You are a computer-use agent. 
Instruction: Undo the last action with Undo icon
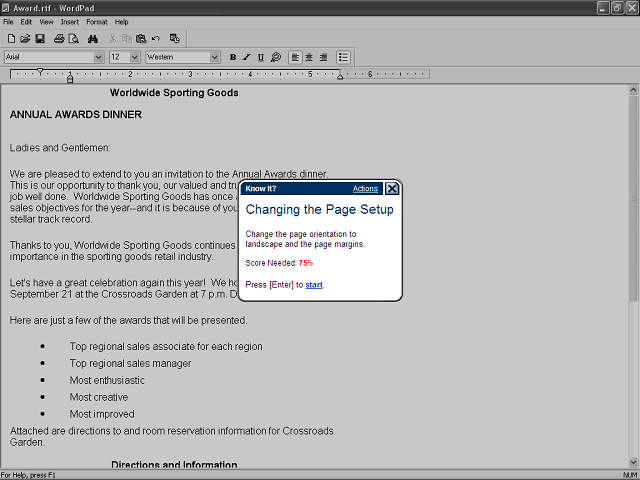(156, 39)
